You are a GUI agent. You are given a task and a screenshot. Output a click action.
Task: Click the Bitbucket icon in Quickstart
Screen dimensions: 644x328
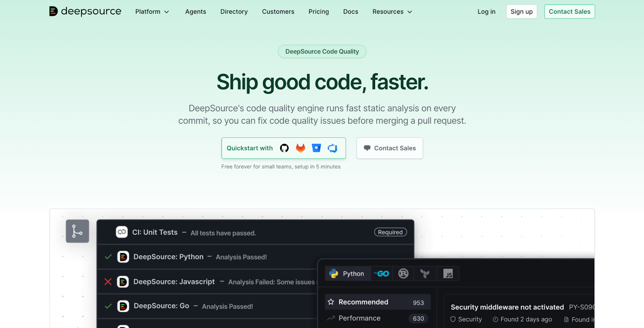pos(316,148)
